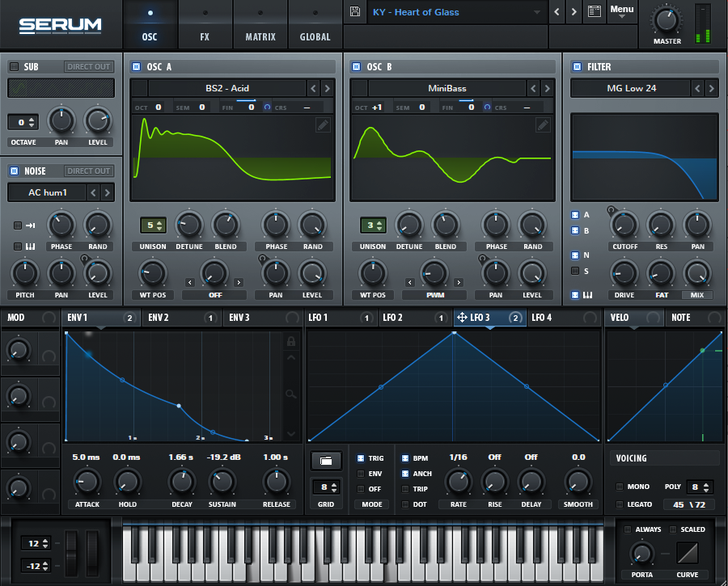
Task: Go to previous preset with left arrow
Action: click(557, 12)
